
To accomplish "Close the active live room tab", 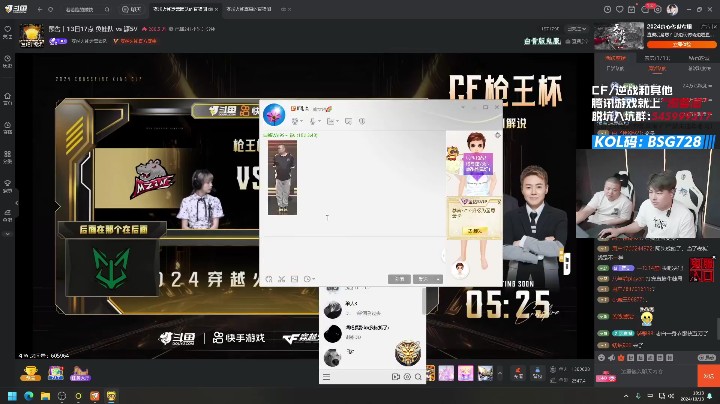I will [216, 9].
